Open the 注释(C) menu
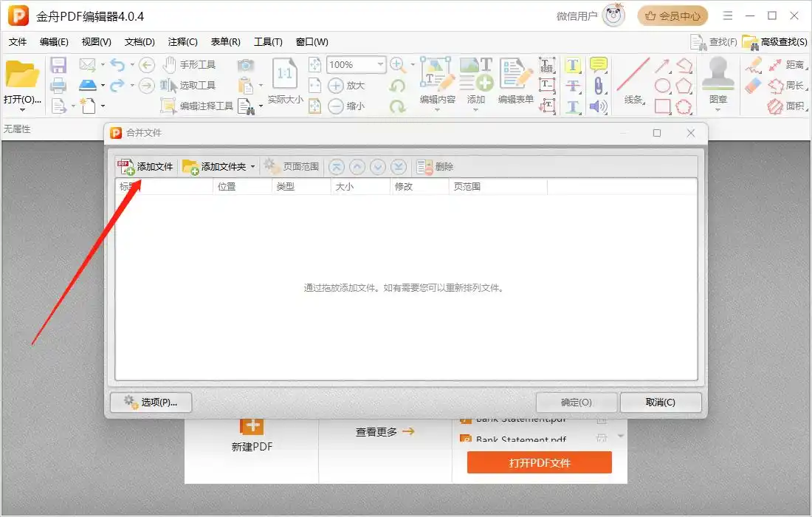 (183, 42)
